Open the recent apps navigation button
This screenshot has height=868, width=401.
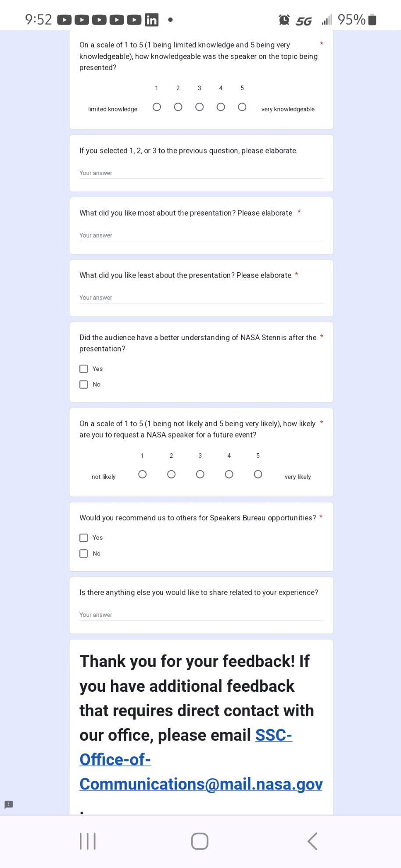point(88,841)
